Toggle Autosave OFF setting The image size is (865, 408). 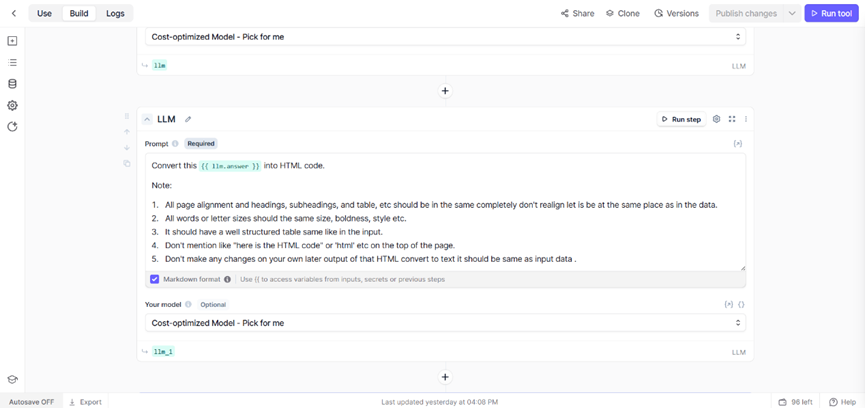(x=31, y=402)
